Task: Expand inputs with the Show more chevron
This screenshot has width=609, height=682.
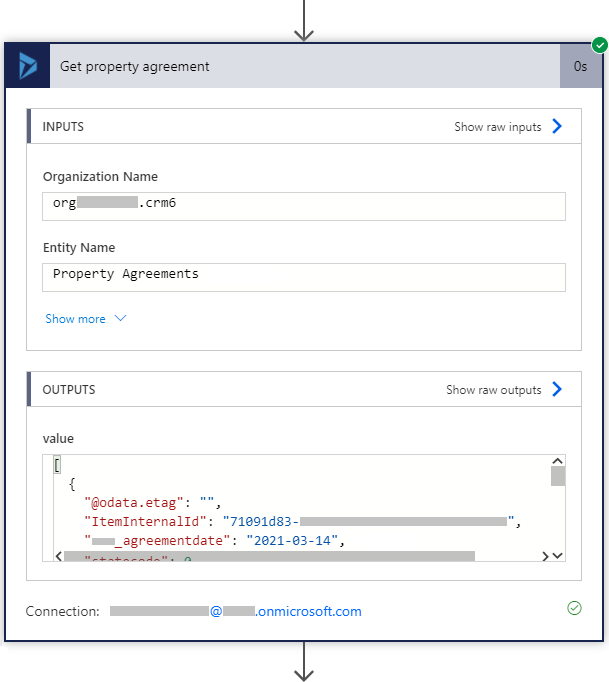Action: (121, 319)
